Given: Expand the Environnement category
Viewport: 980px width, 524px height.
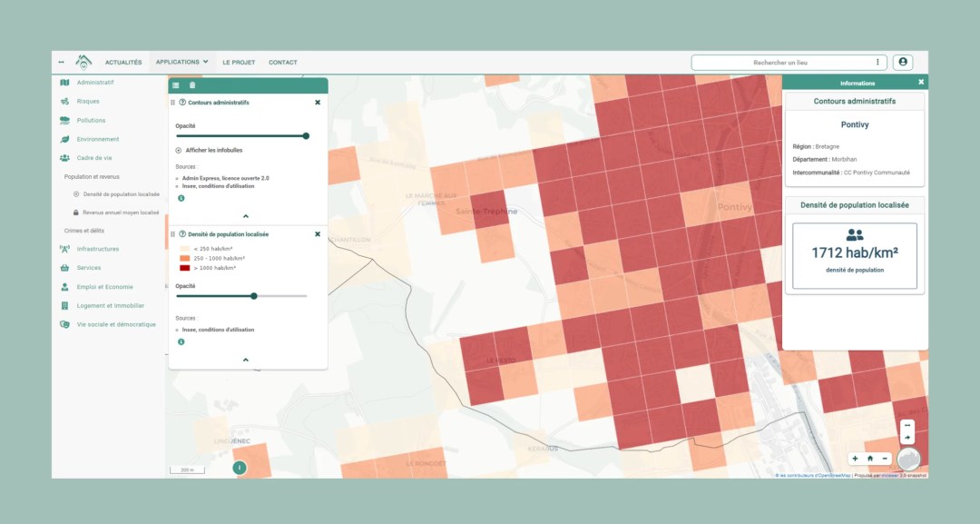Looking at the screenshot, I should pos(90,139).
